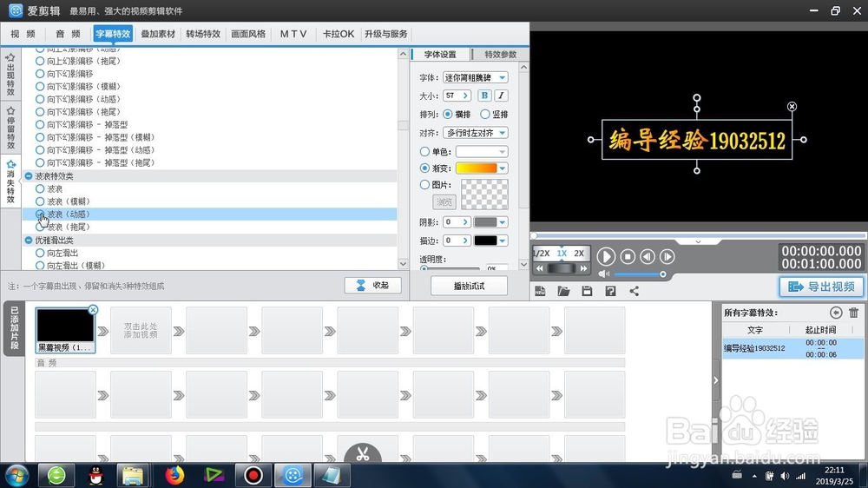The height and width of the screenshot is (488, 868).
Task: Click the circled arrow icon beside trash
Action: 836,313
